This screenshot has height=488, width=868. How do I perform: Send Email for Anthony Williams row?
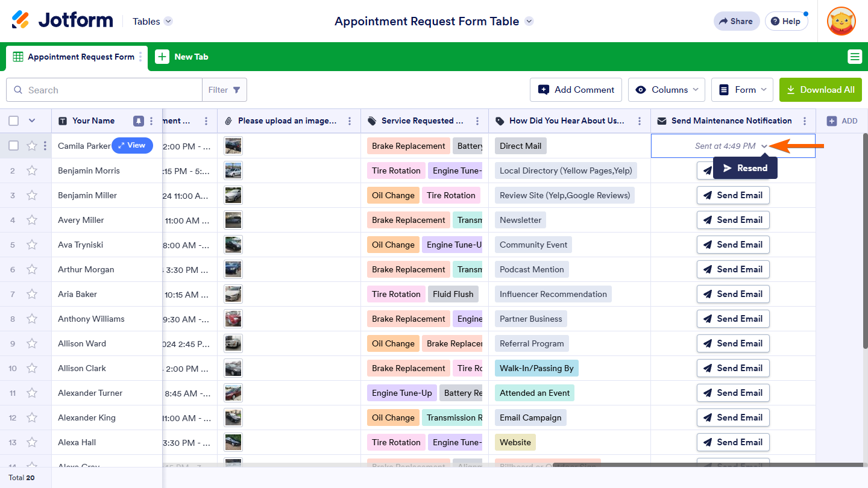pyautogui.click(x=733, y=319)
